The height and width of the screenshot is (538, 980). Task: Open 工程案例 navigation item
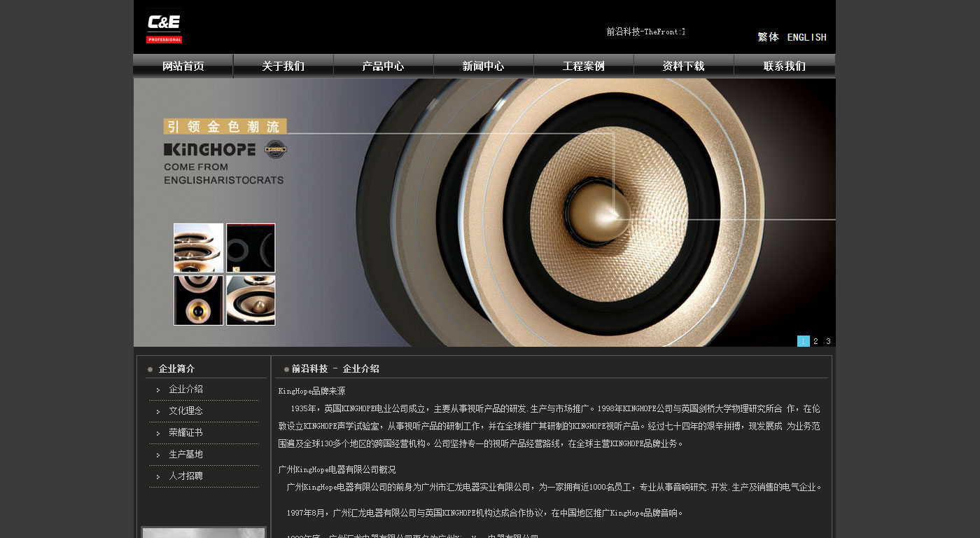point(584,66)
